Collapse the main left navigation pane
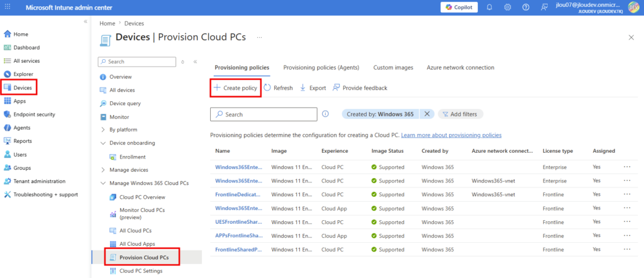 pos(86,21)
